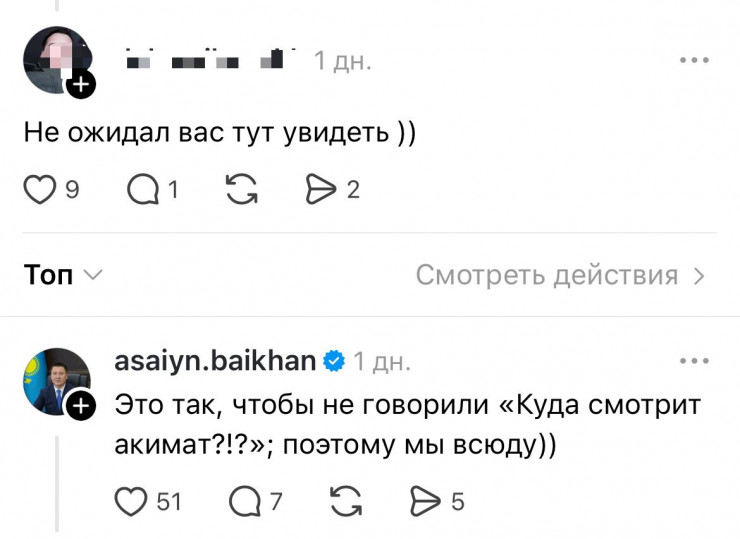740x539 pixels.
Task: Open asaiyn.baikhan profile by username
Action: pos(215,360)
